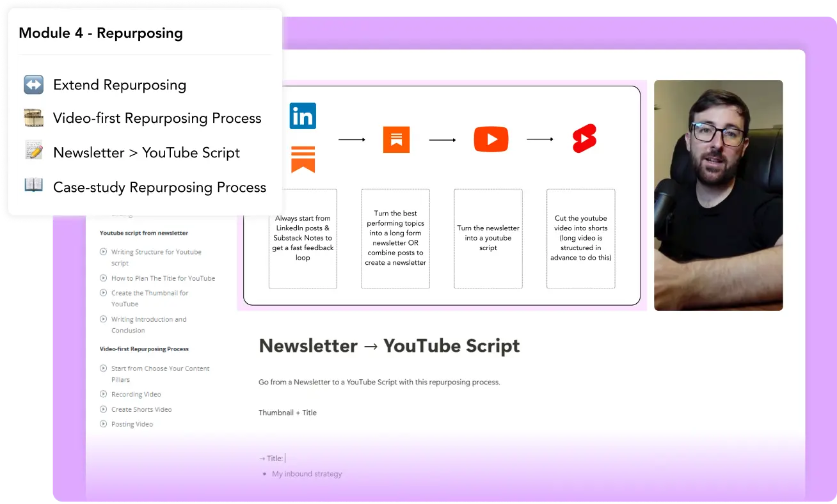
Task: Click the film reel emoji icon
Action: pyautogui.click(x=33, y=118)
